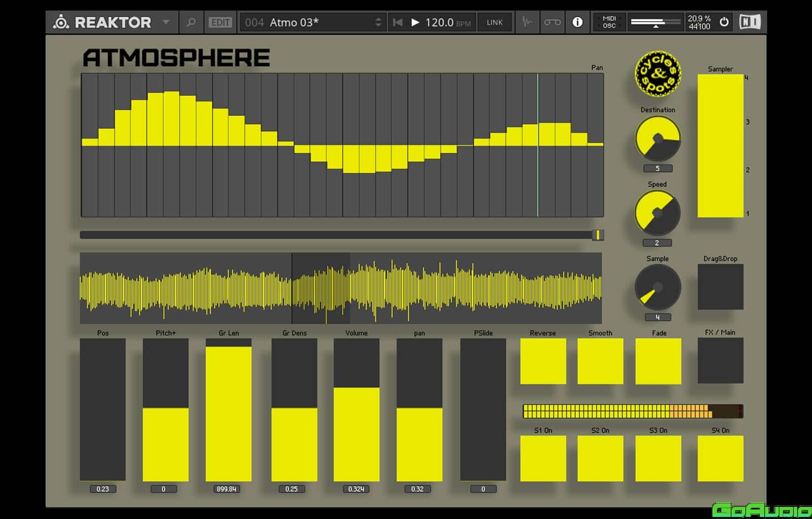Toggle the FX / Main switch
Image resolution: width=812 pixels, height=519 pixels.
click(x=721, y=361)
